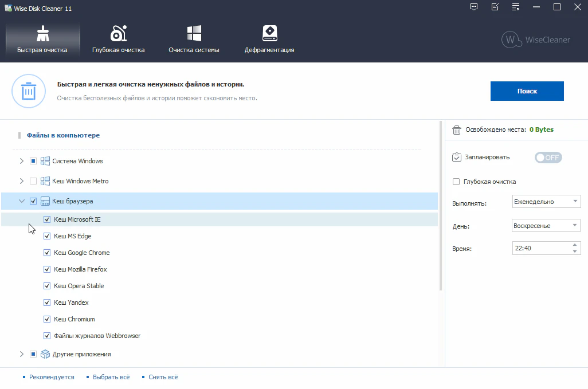Viewport: 588px width, 389px height.
Task: Enable the Глубокая очистка checkbox
Action: point(456,182)
